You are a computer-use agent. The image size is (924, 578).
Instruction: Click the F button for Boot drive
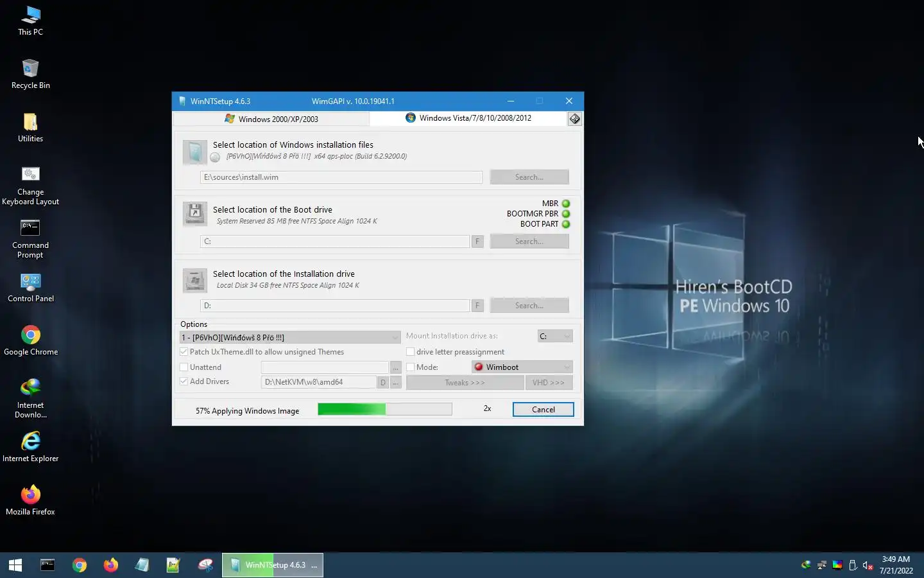pos(477,241)
